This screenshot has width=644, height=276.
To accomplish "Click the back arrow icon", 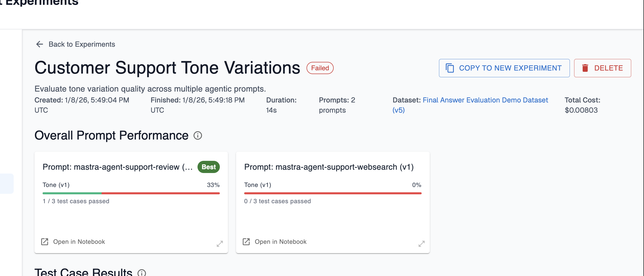I will [x=40, y=44].
